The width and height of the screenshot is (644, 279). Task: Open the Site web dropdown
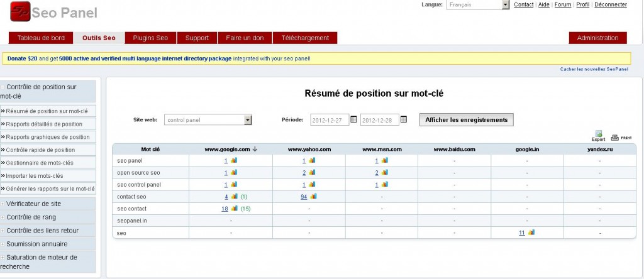(x=208, y=120)
